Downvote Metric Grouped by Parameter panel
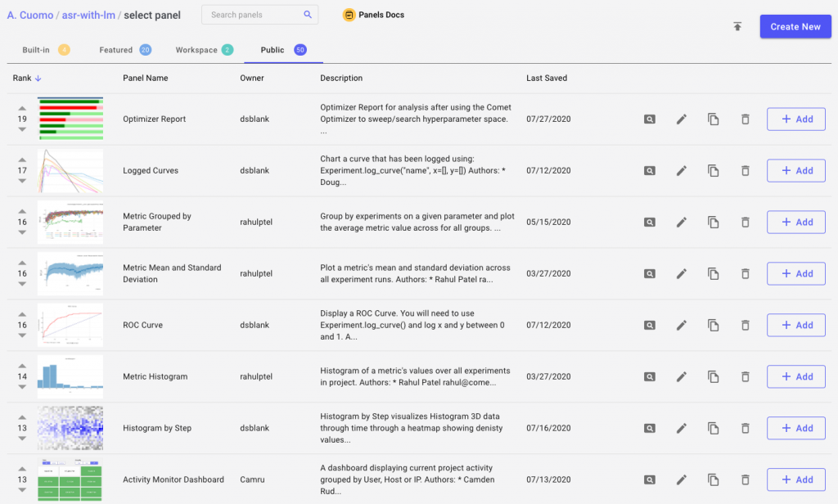838x504 pixels. click(22, 232)
